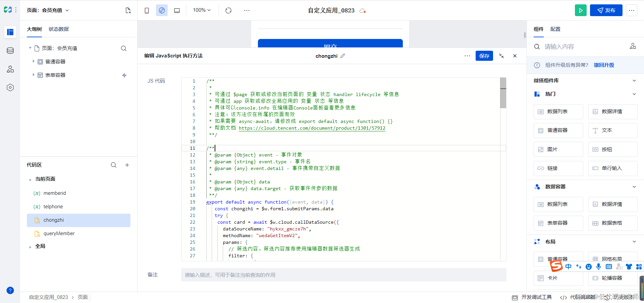Click the 保存 save button
The image size is (644, 303).
pos(484,56)
